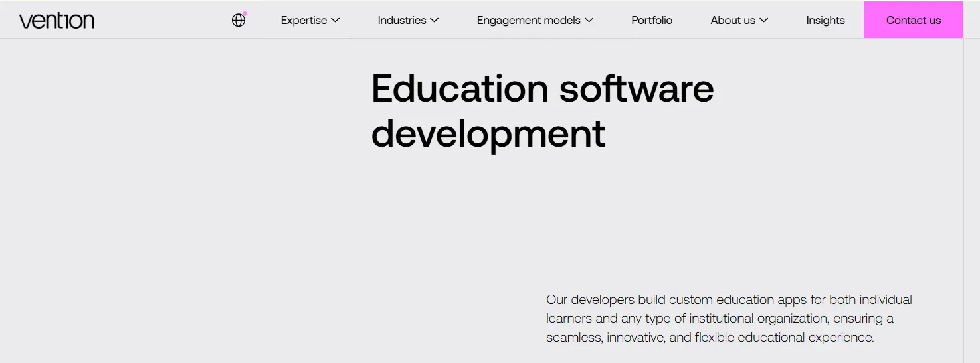The image size is (980, 363).
Task: Click the paragraph starting 'Our developers build'
Action: (x=729, y=319)
